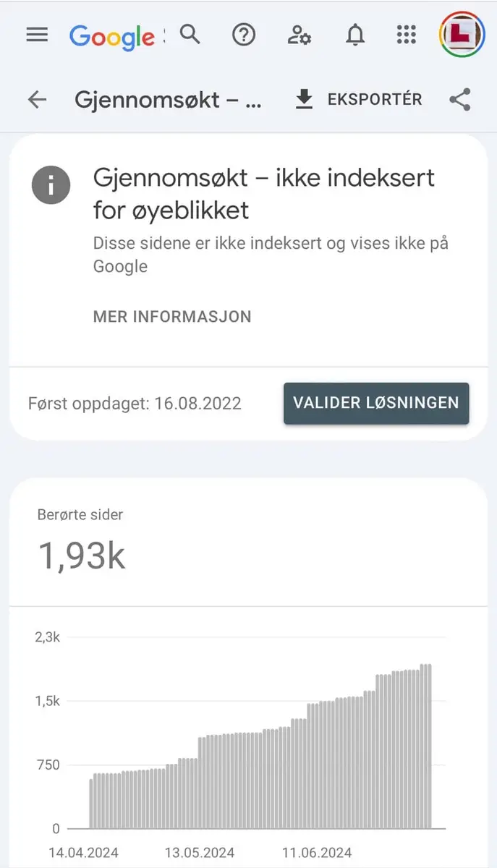This screenshot has width=497, height=868.
Task: Open user and permission settings icon
Action: [299, 35]
